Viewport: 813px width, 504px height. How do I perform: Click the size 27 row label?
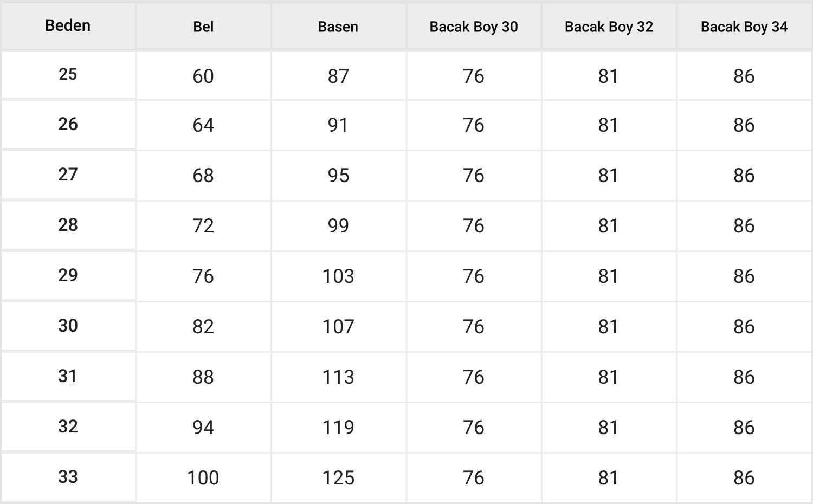point(68,175)
